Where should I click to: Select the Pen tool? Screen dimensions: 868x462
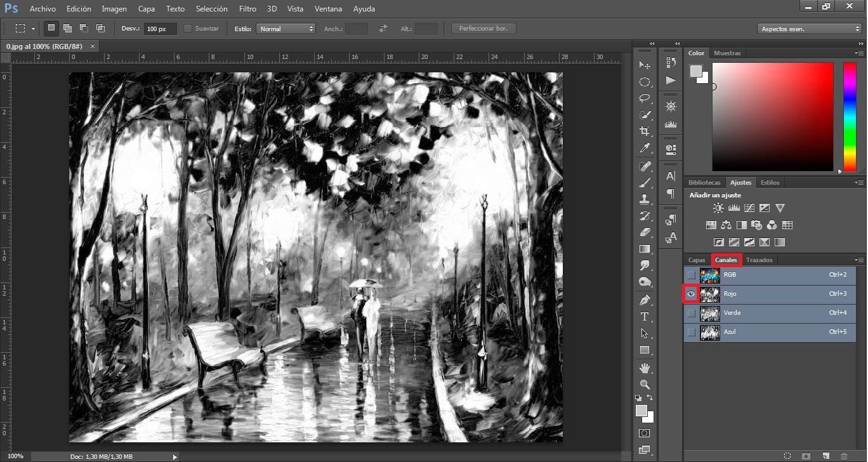click(645, 300)
